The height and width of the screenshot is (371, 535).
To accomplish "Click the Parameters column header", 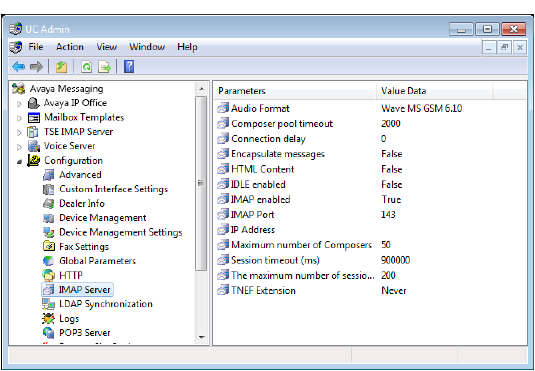I will (295, 90).
